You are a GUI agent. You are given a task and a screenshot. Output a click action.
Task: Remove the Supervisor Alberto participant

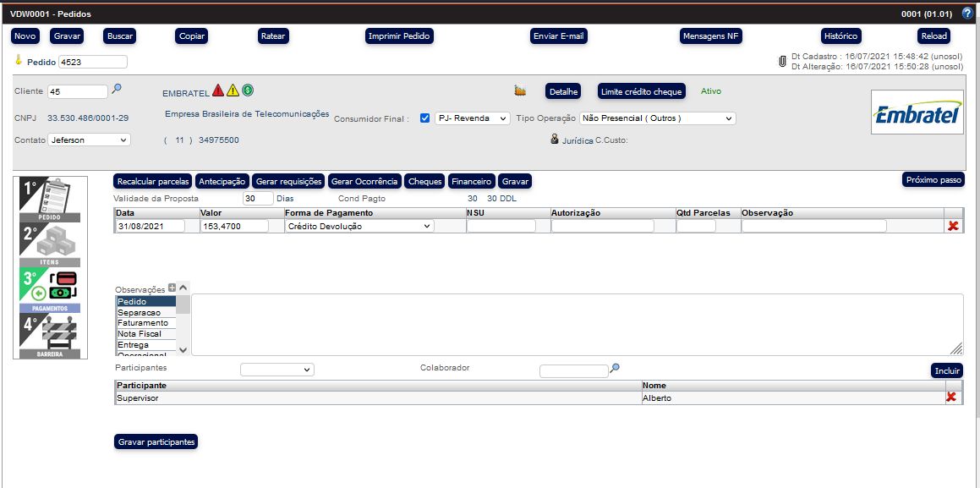[951, 398]
